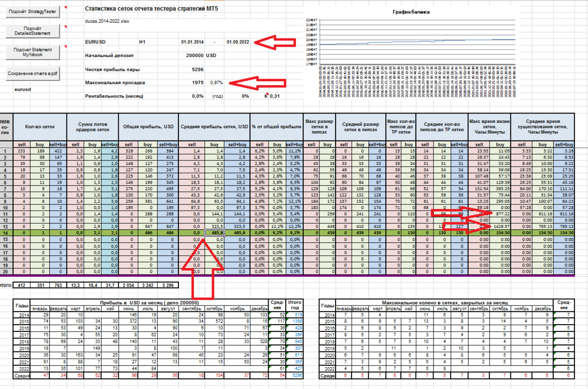The image size is (588, 389).
Task: Click the start date '01.01.2014'
Action: point(192,42)
